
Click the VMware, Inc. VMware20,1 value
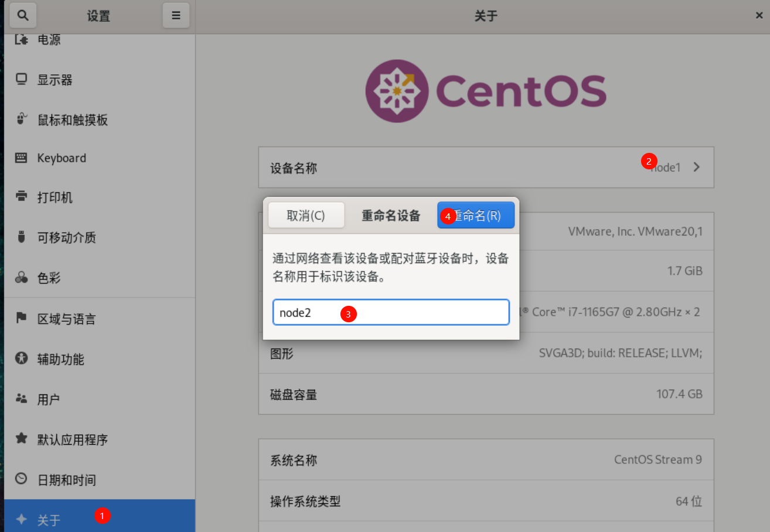click(x=635, y=231)
